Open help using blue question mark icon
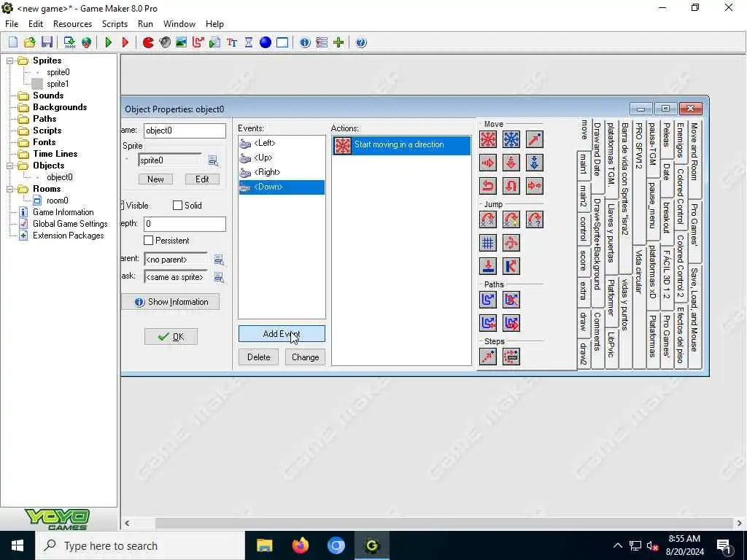The height and width of the screenshot is (560, 747). (361, 42)
